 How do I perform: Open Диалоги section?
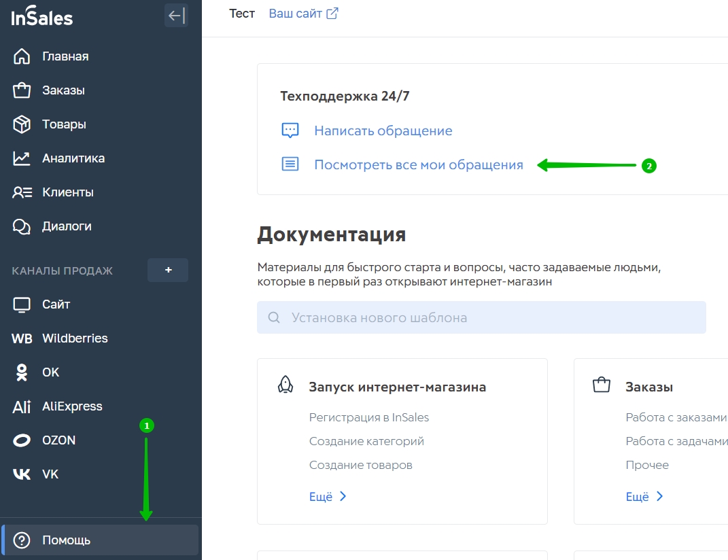(x=67, y=226)
